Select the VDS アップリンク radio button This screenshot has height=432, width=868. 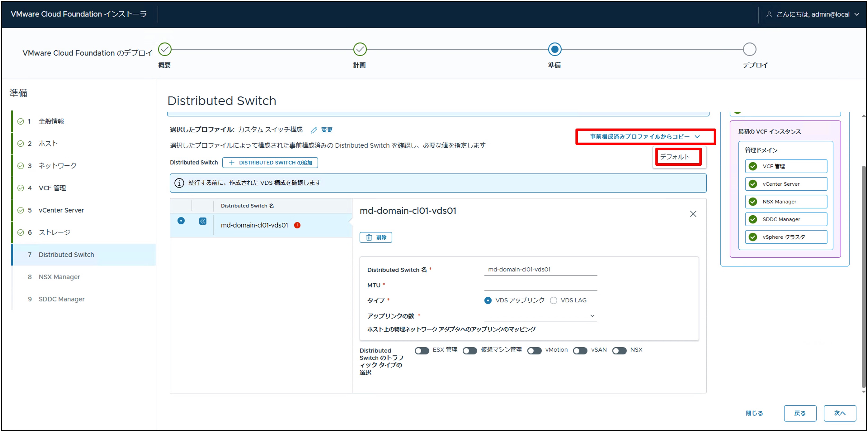pos(488,301)
